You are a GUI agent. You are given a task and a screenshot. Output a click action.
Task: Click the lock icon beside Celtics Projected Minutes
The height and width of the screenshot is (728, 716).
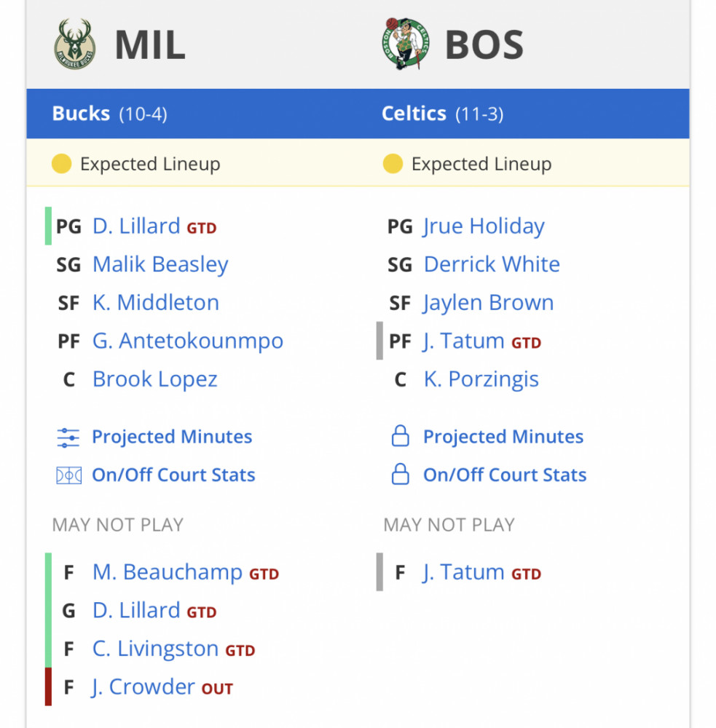[400, 436]
